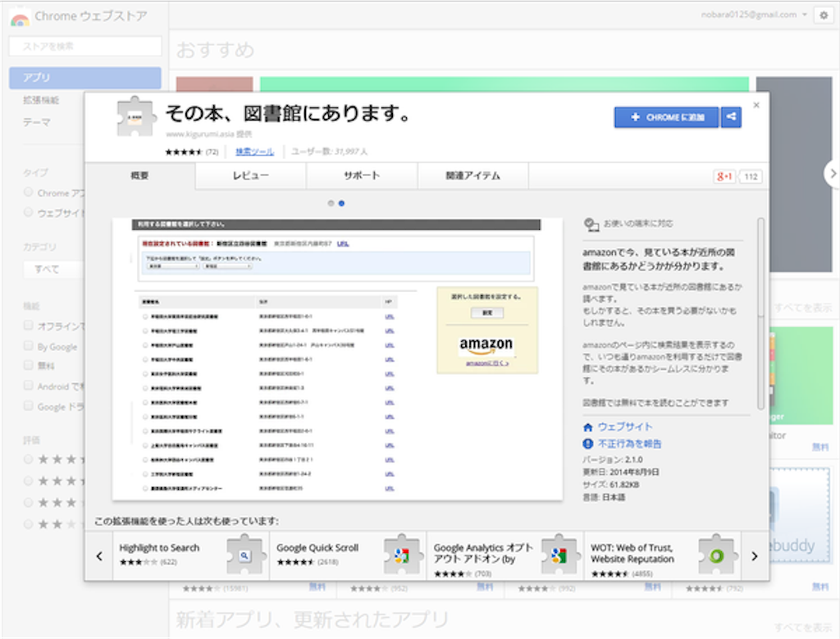Open the 検索ツール category link
Viewport: 840px width, 639px height.
click(255, 152)
